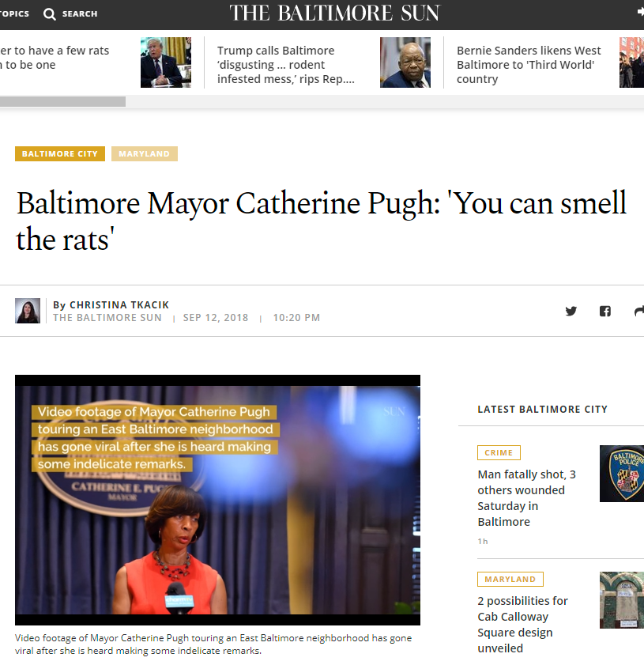The height and width of the screenshot is (665, 644).
Task: Open the Cab Calloway Square thumbnail image
Action: (x=621, y=600)
